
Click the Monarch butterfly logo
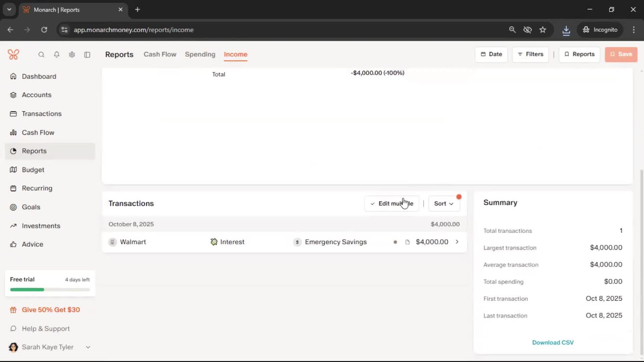click(13, 54)
